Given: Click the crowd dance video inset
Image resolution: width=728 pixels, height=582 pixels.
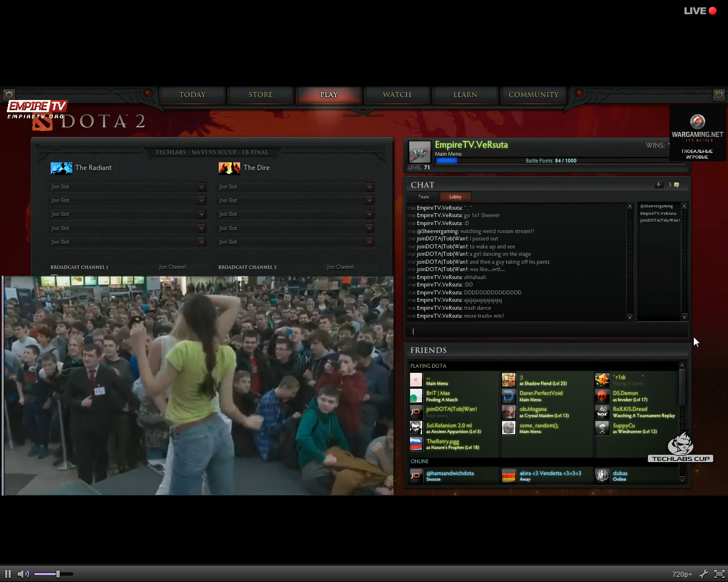Looking at the screenshot, I should click(x=198, y=385).
